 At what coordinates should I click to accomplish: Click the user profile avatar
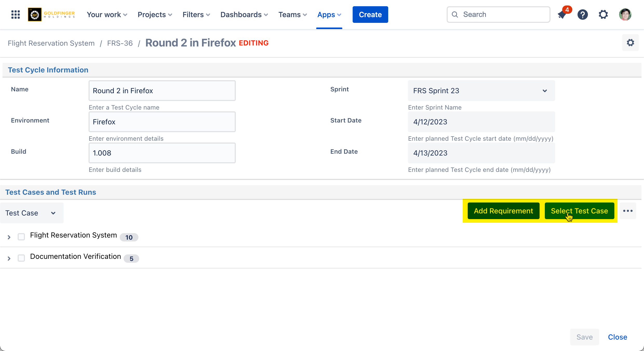[625, 15]
